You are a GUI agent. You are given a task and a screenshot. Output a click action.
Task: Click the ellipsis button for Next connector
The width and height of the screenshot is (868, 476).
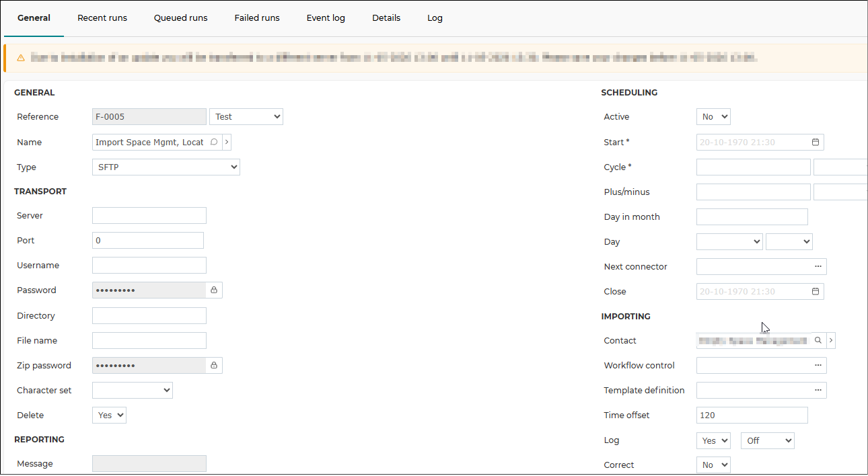click(818, 267)
